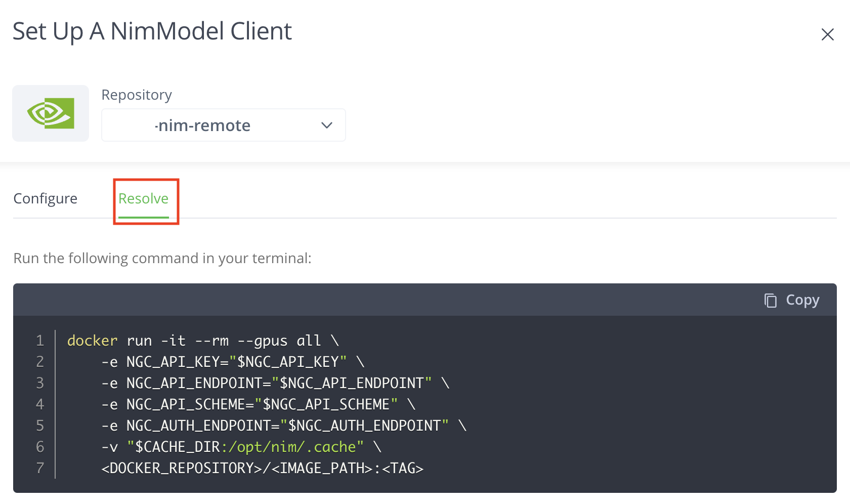Click the dialog title heading text

(x=152, y=31)
